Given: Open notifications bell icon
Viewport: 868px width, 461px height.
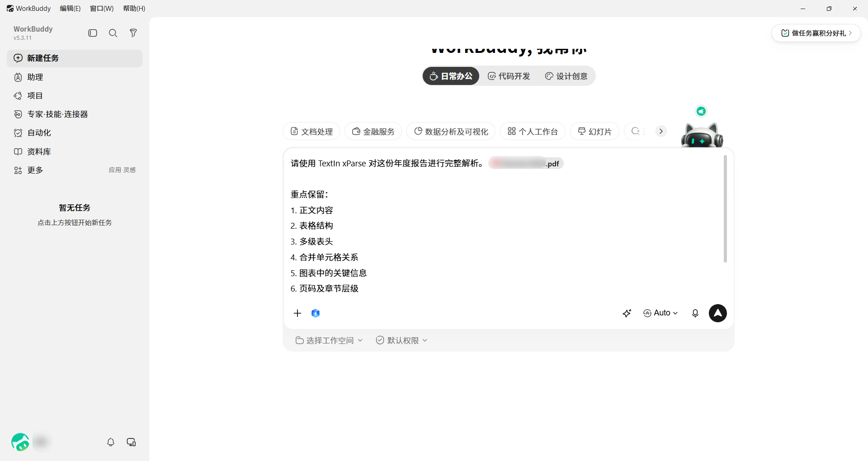Looking at the screenshot, I should [111, 442].
